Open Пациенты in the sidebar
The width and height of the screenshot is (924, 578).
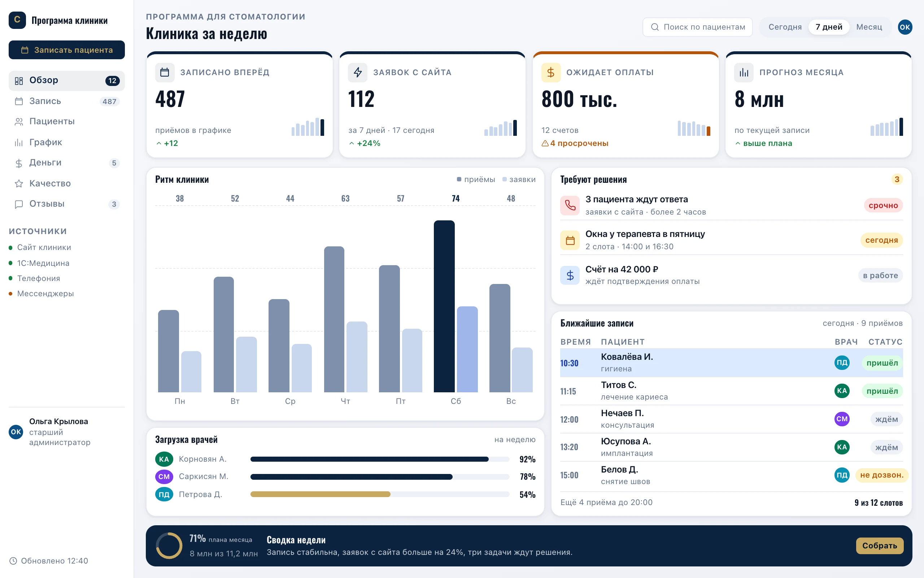67,122
